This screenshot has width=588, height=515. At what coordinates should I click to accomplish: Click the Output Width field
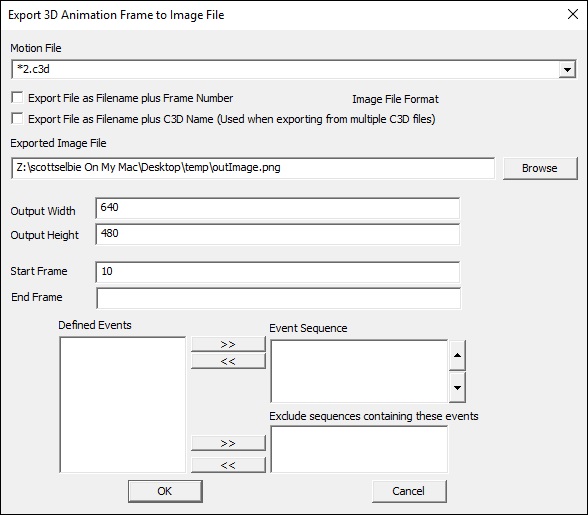pyautogui.click(x=278, y=208)
